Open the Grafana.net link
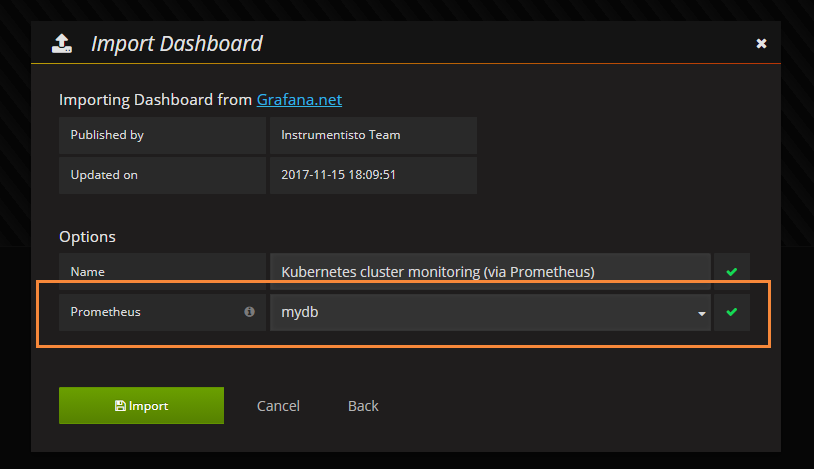The height and width of the screenshot is (469, 814). (x=299, y=100)
